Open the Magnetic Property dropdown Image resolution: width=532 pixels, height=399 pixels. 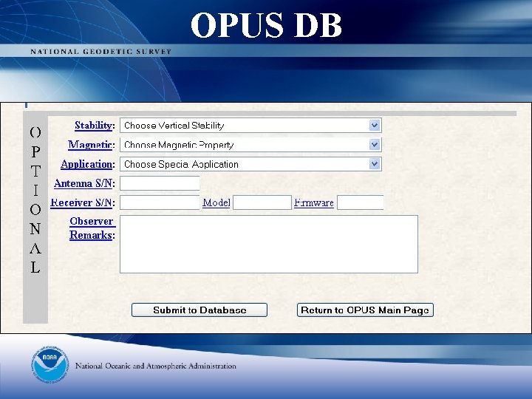point(250,145)
